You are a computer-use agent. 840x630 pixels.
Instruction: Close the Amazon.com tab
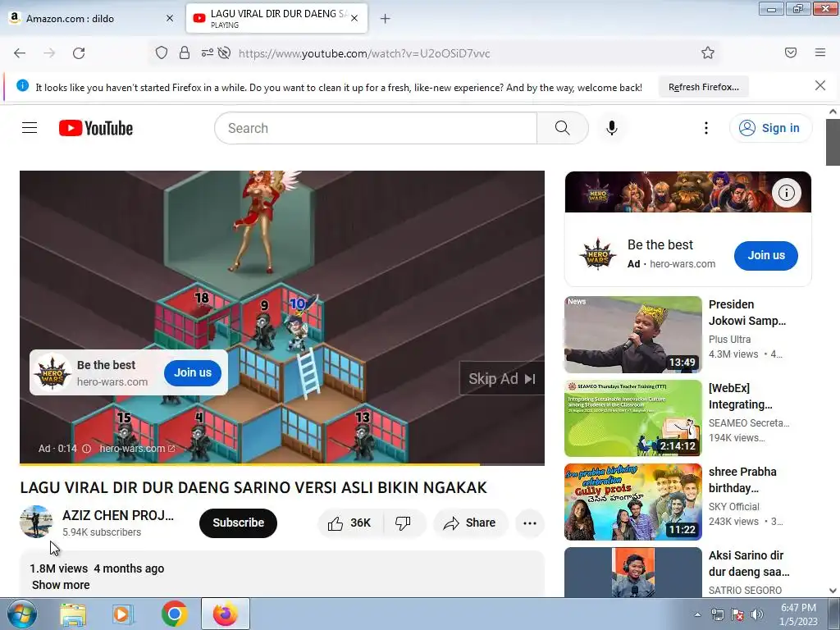(x=170, y=18)
